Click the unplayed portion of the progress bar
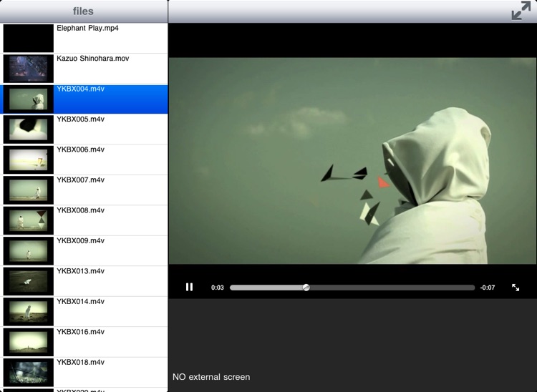 click(392, 288)
